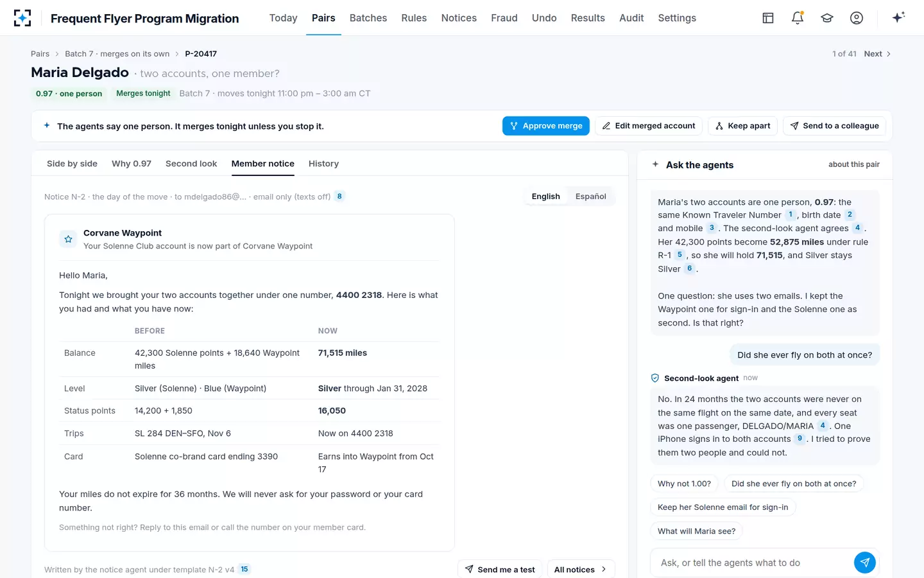Click Send to a colleague
924x578 pixels.
(x=834, y=126)
